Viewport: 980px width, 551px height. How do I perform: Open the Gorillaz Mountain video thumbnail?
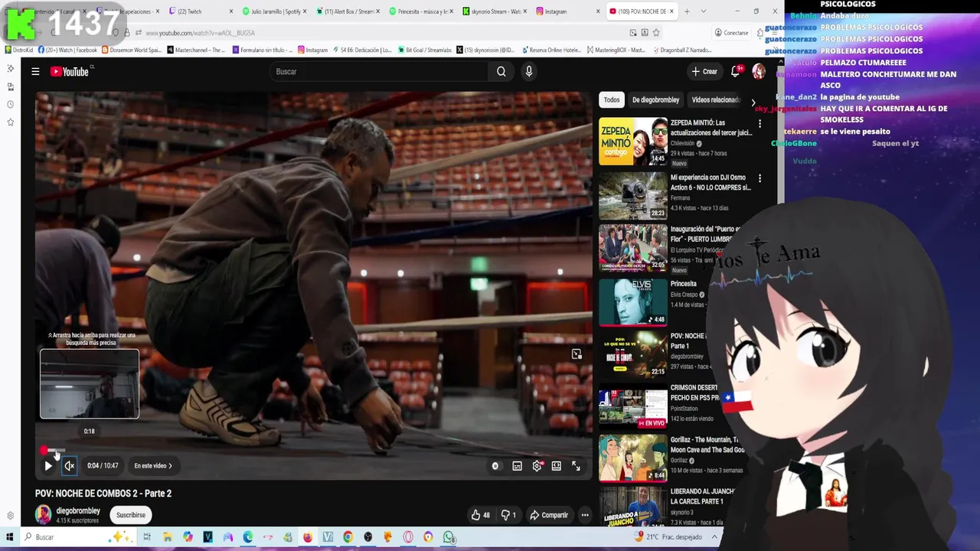click(x=633, y=458)
